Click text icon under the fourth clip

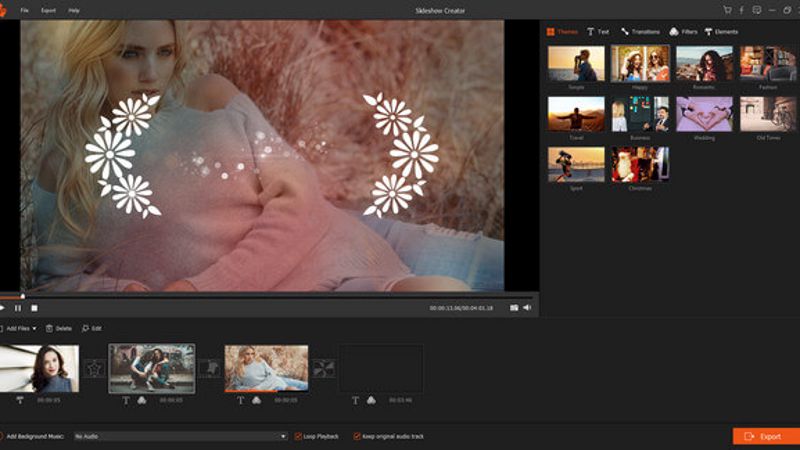[355, 401]
